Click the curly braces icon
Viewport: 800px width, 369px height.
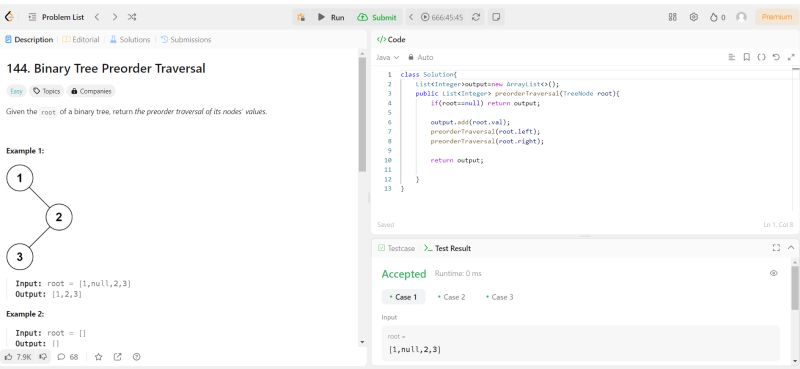(761, 57)
